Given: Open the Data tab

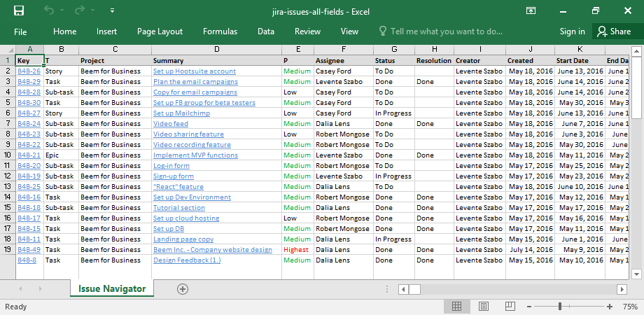Looking at the screenshot, I should tap(266, 31).
